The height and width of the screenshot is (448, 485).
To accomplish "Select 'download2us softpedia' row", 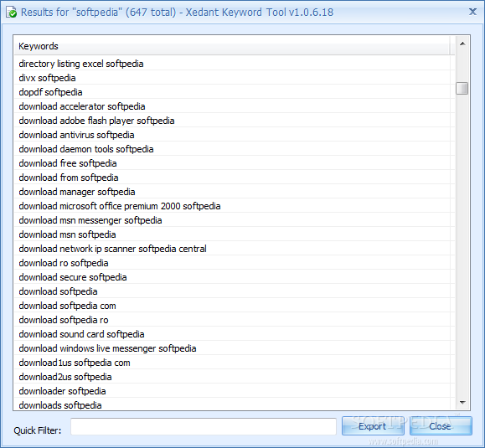I will [x=235, y=376].
